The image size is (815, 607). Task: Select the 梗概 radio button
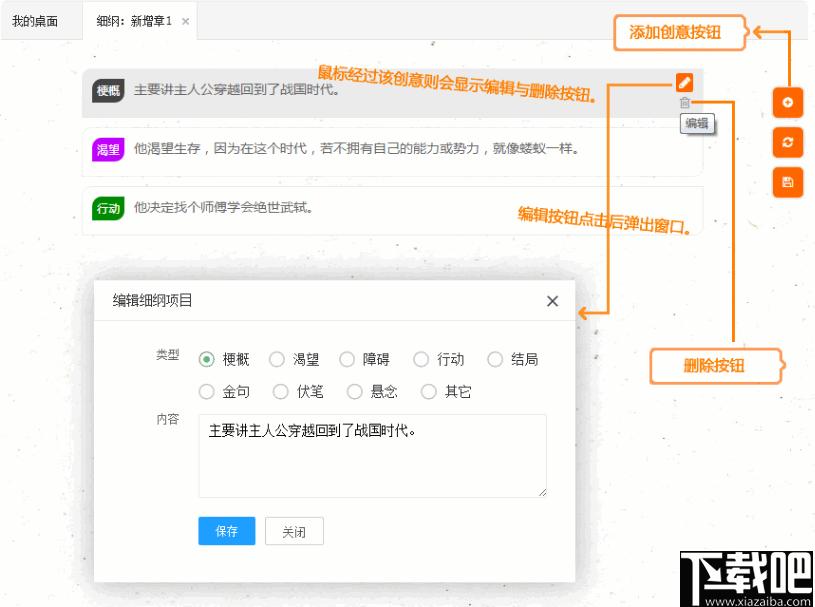(x=207, y=359)
